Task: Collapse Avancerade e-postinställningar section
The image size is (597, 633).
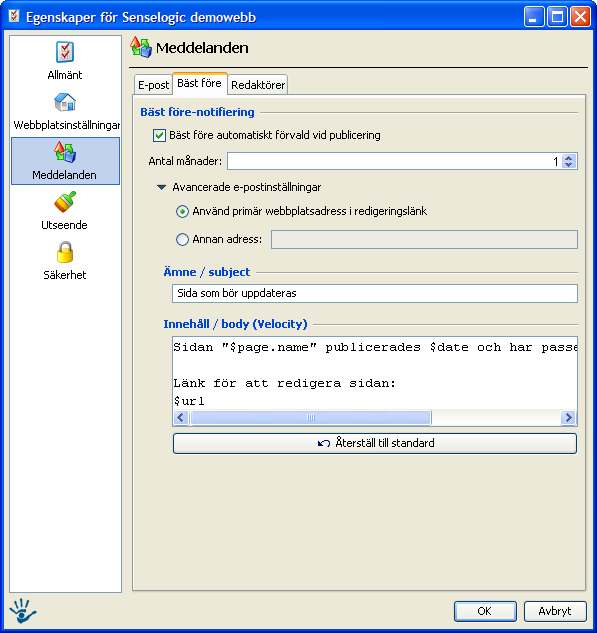Action: tap(161, 187)
